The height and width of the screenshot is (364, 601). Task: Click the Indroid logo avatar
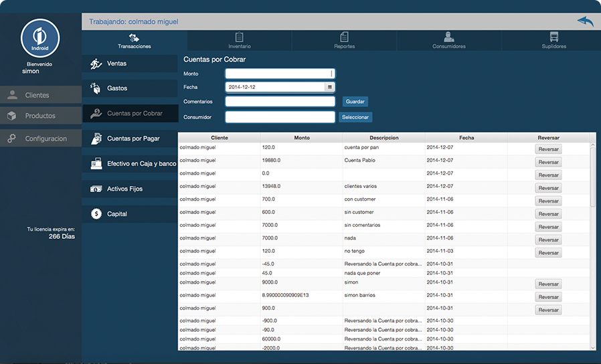40,39
